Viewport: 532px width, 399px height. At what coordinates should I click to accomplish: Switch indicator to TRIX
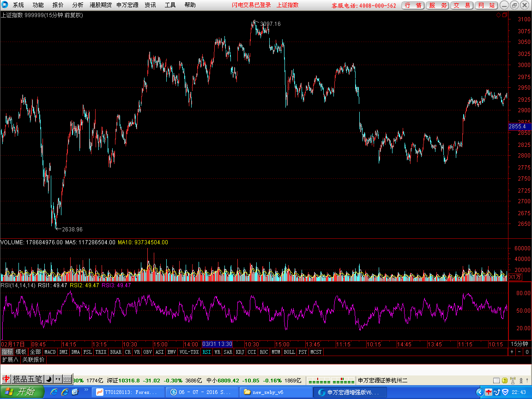point(101,352)
